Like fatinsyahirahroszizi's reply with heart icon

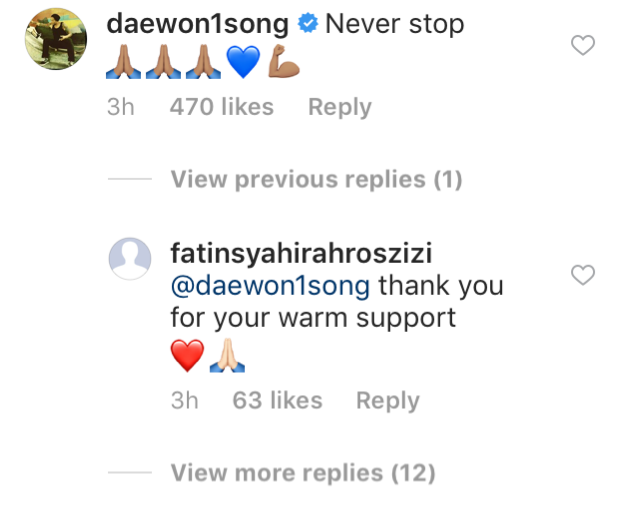click(583, 275)
